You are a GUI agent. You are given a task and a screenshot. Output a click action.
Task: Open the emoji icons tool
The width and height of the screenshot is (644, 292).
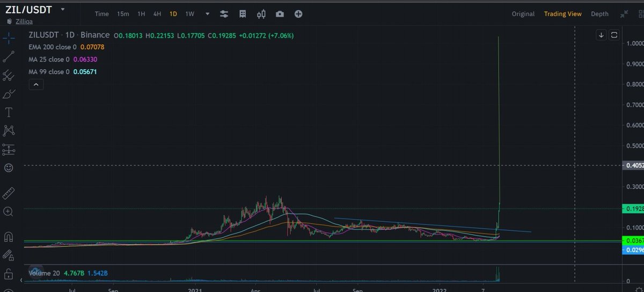[8, 168]
